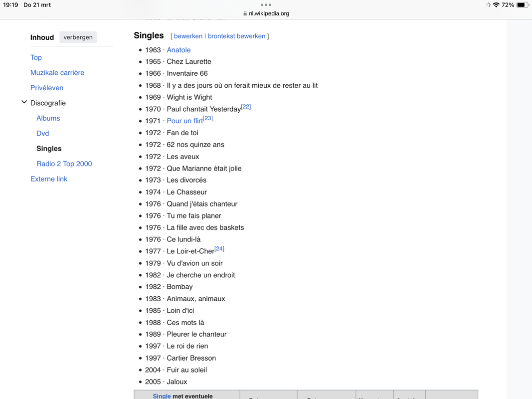Click the 2005 Jaloux entry

[x=166, y=382]
